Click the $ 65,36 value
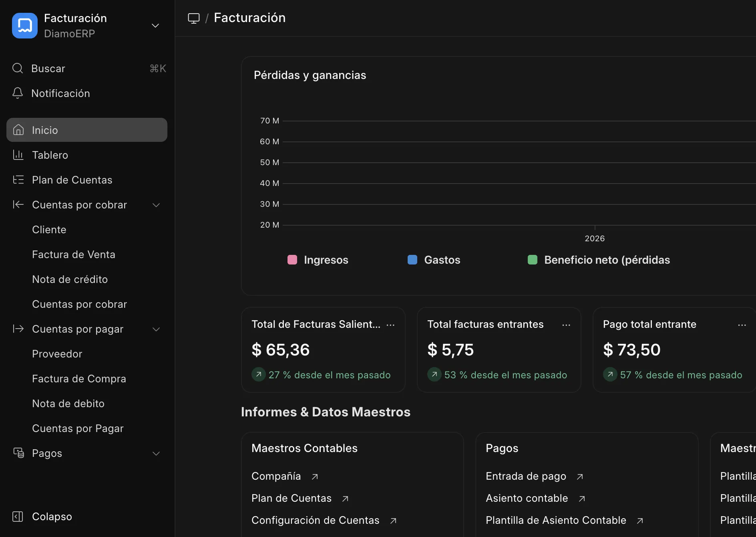 click(281, 349)
